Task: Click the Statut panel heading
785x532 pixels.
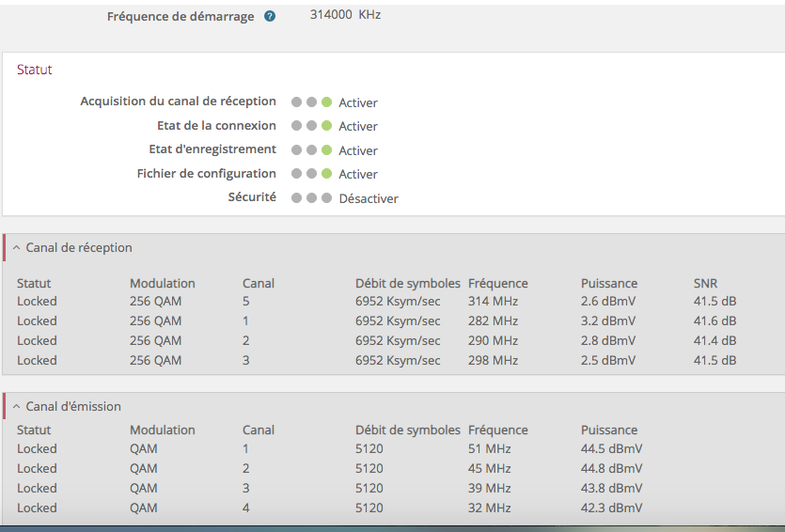Action: (35, 70)
